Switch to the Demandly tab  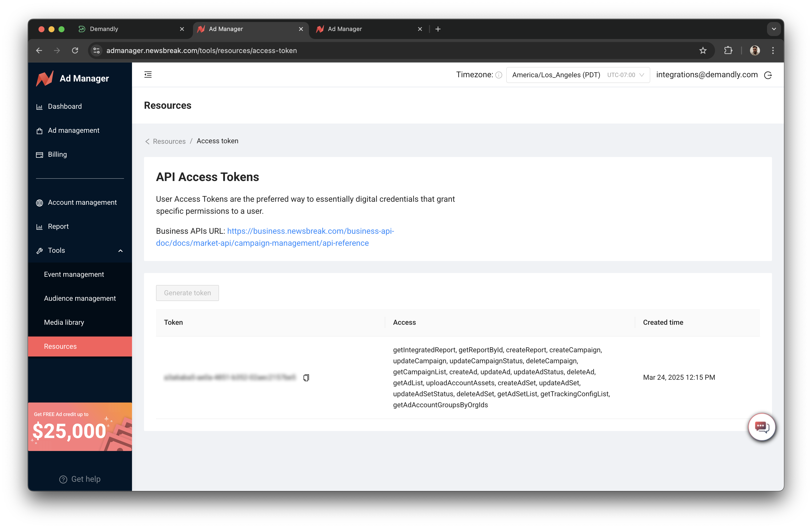[x=103, y=29]
